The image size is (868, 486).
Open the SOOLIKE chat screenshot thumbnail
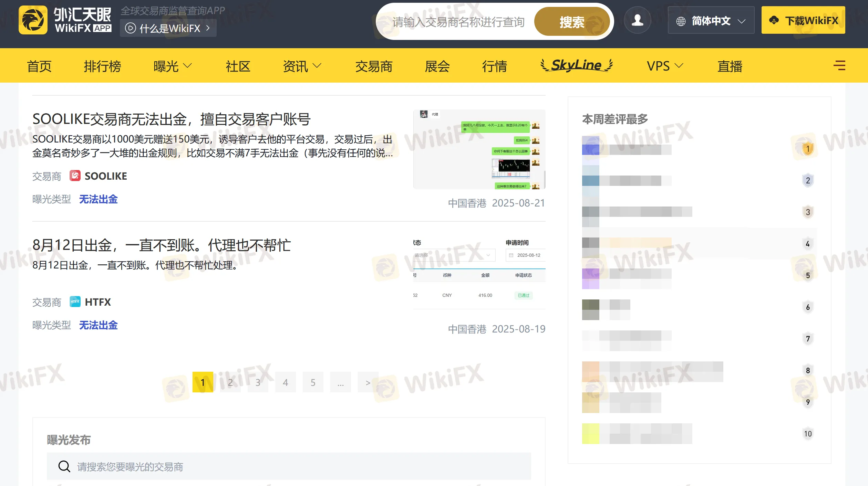(479, 149)
